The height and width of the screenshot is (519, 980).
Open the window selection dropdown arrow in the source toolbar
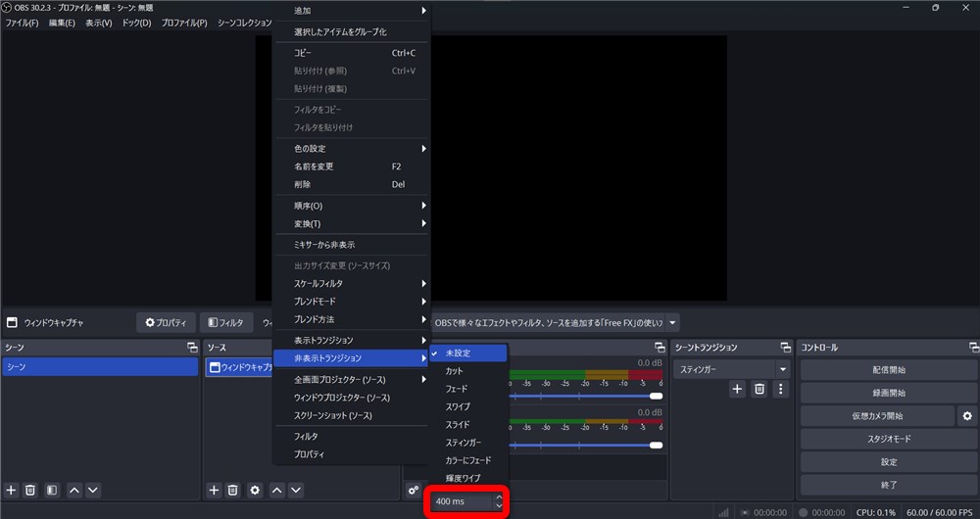(672, 323)
